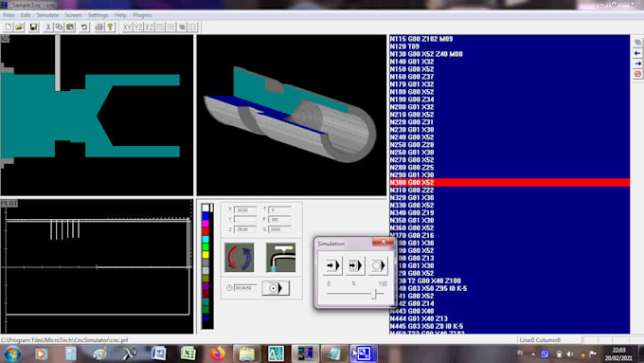Screen dimensions: 644x363
Task: Click the red stop icon beside code editor
Action: [637, 74]
